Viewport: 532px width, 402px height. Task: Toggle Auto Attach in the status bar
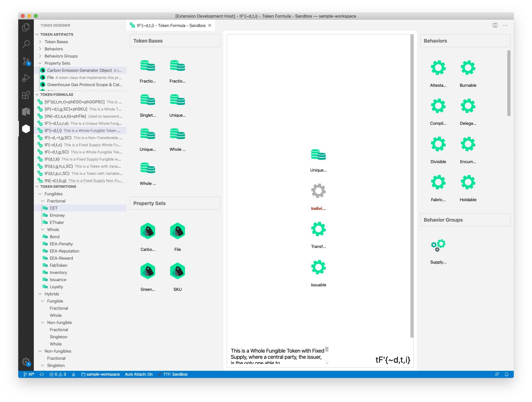139,374
